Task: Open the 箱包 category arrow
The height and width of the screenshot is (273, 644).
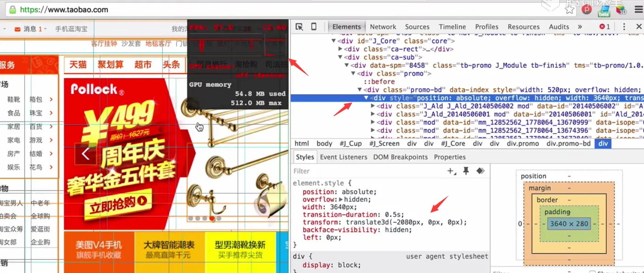Action: (x=51, y=99)
